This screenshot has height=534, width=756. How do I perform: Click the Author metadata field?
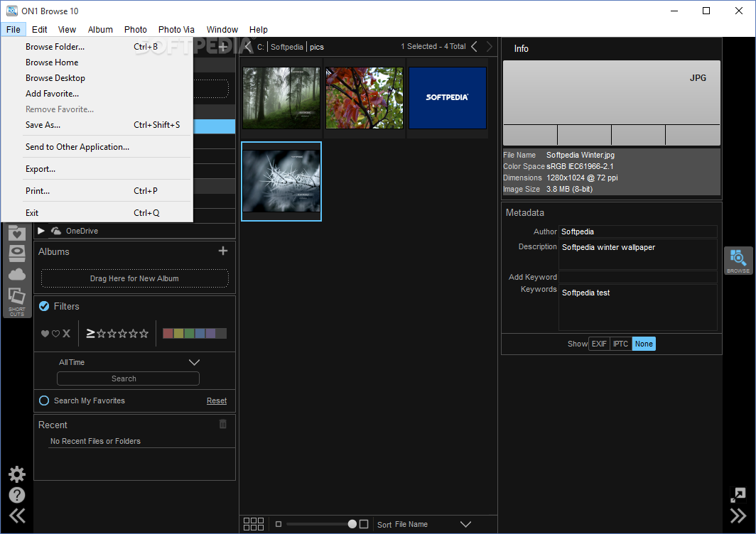[x=638, y=231]
